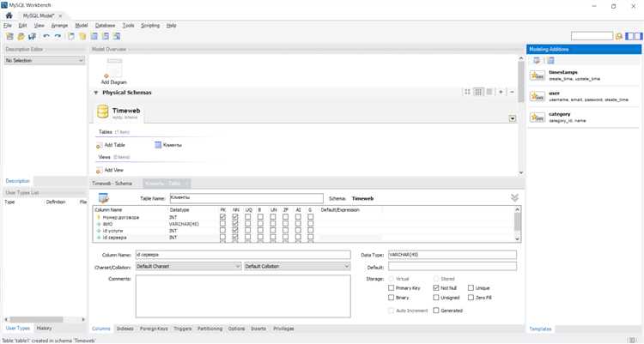Viewport: 644px width, 344px height.
Task: Click in the Table Name input field
Action: (246, 198)
